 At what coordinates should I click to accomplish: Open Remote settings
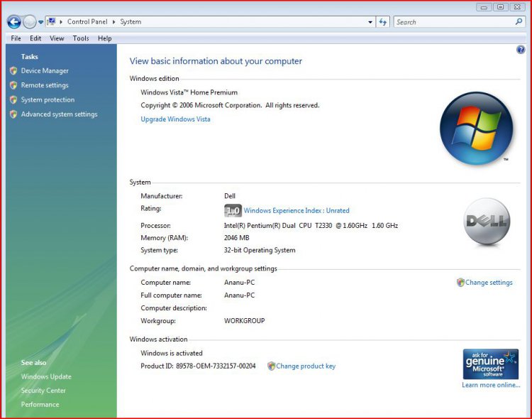click(x=45, y=85)
